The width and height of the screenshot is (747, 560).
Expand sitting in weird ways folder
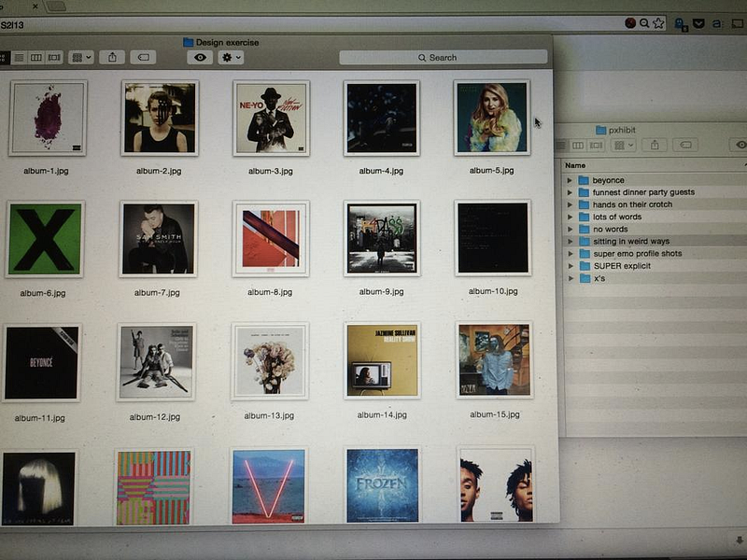(571, 242)
